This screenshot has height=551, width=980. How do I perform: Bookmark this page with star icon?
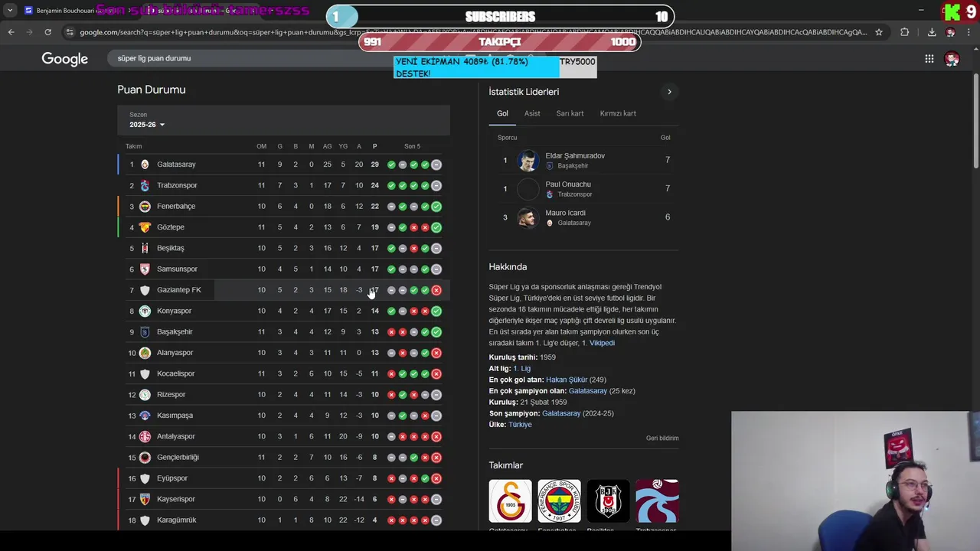(x=879, y=32)
